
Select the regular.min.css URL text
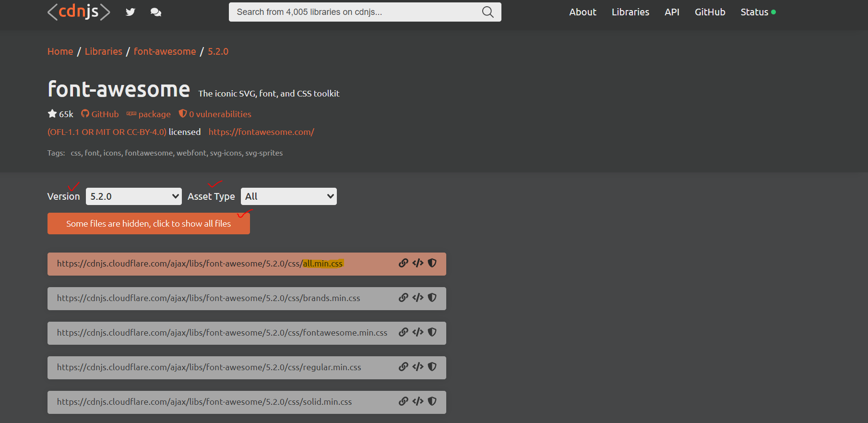coord(209,367)
